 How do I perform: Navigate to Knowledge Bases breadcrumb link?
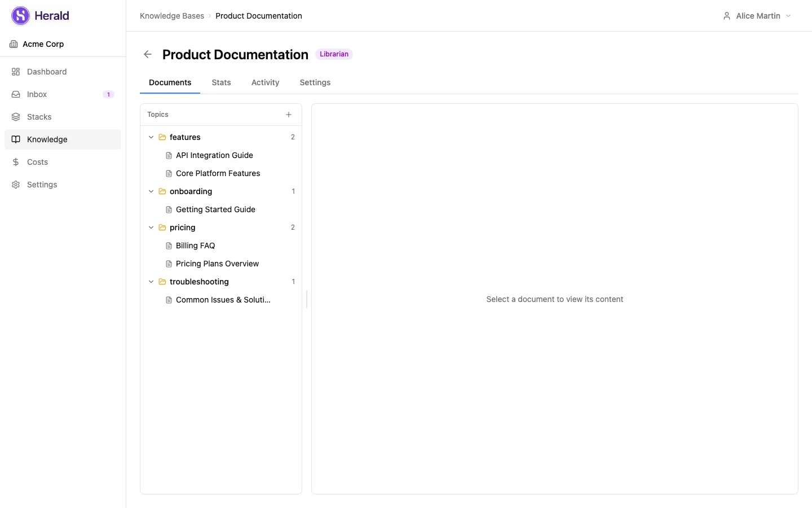[x=171, y=16]
